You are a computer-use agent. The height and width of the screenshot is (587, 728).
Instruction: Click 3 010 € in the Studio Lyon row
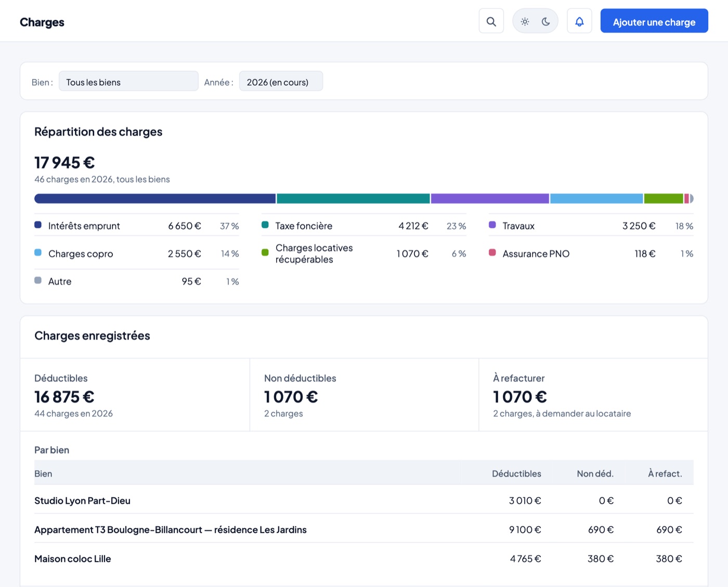coord(525,501)
